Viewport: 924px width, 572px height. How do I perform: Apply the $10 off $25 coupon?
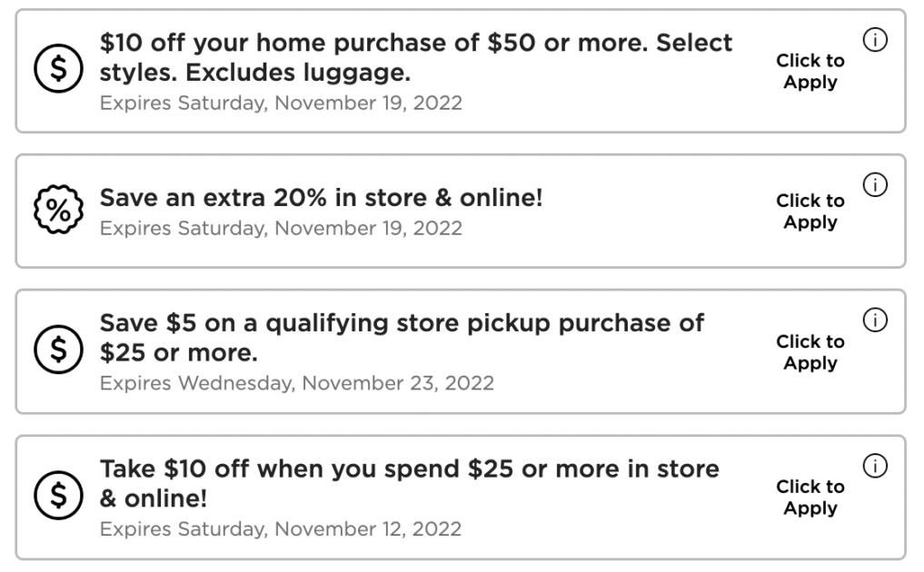(x=810, y=497)
